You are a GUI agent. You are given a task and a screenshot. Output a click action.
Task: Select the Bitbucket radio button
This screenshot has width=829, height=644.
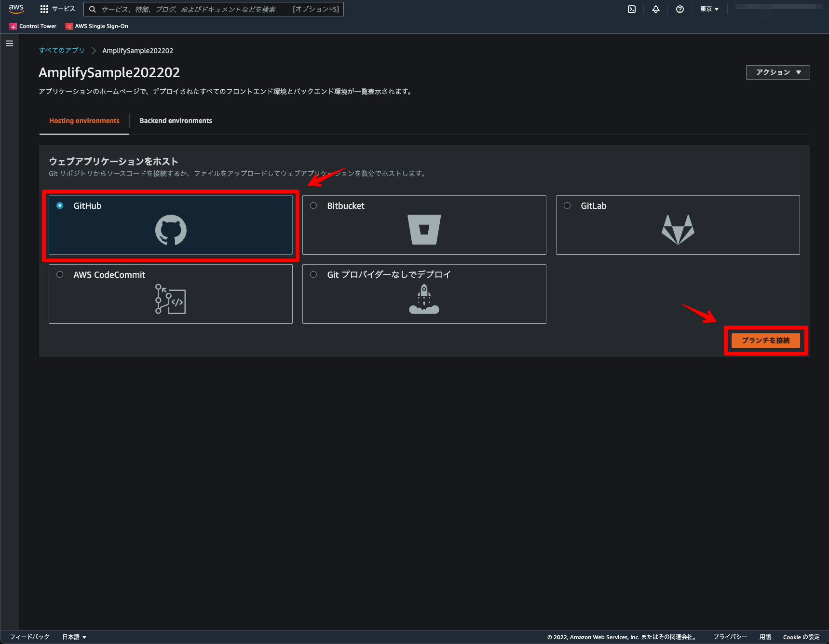[x=313, y=206]
